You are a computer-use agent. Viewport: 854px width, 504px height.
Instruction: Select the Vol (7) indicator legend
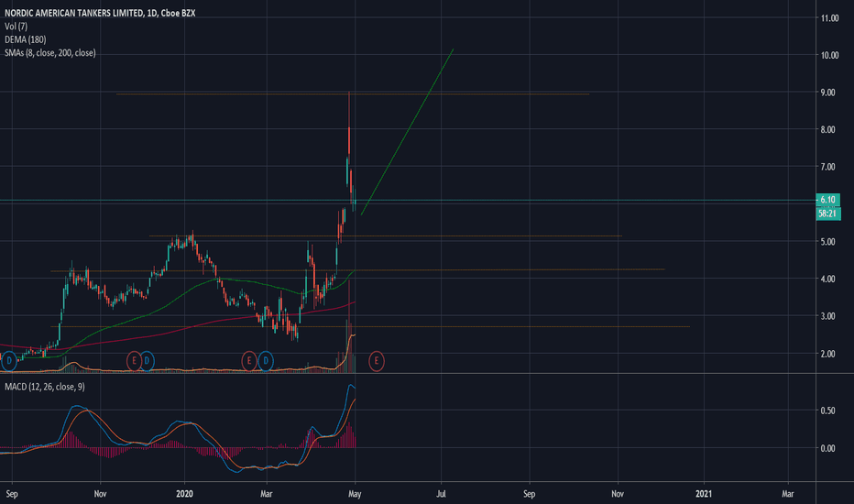pyautogui.click(x=16, y=27)
